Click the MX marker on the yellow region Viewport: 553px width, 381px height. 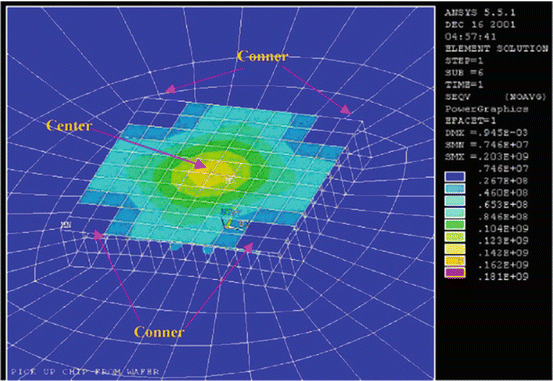[x=230, y=180]
